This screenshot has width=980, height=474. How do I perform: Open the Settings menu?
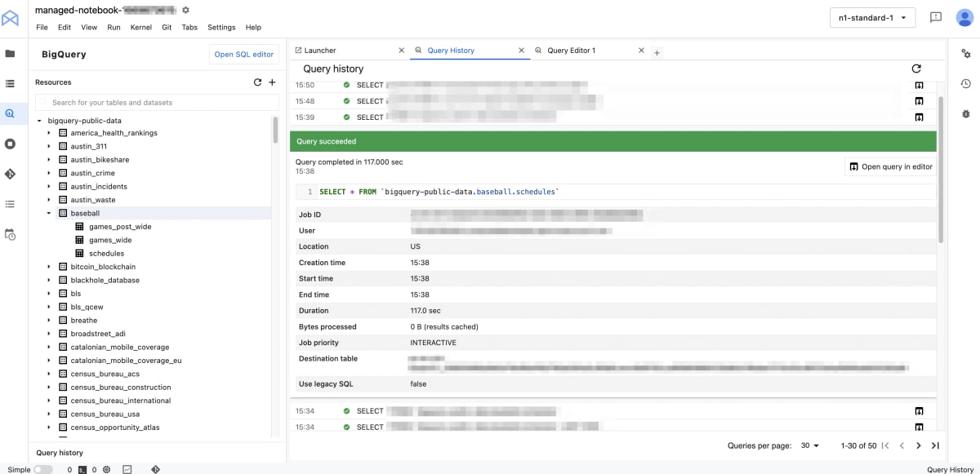pyautogui.click(x=221, y=27)
